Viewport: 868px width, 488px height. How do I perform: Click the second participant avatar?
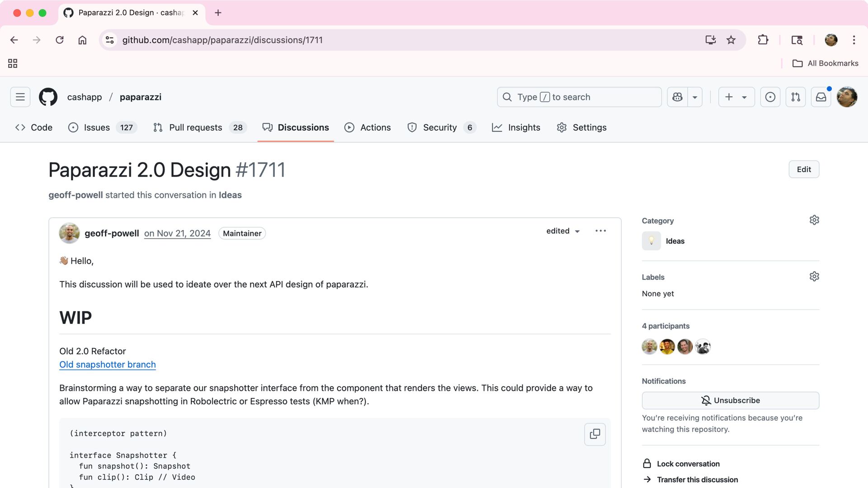click(x=667, y=347)
